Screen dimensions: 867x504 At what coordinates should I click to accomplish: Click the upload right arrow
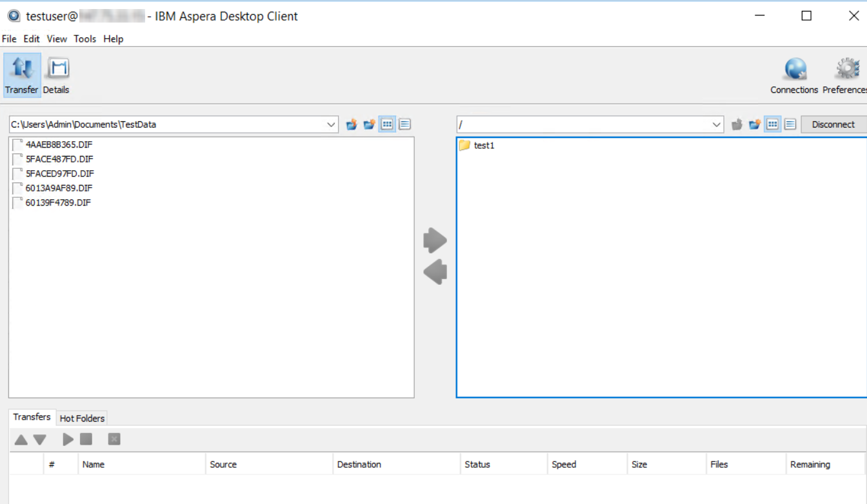435,240
